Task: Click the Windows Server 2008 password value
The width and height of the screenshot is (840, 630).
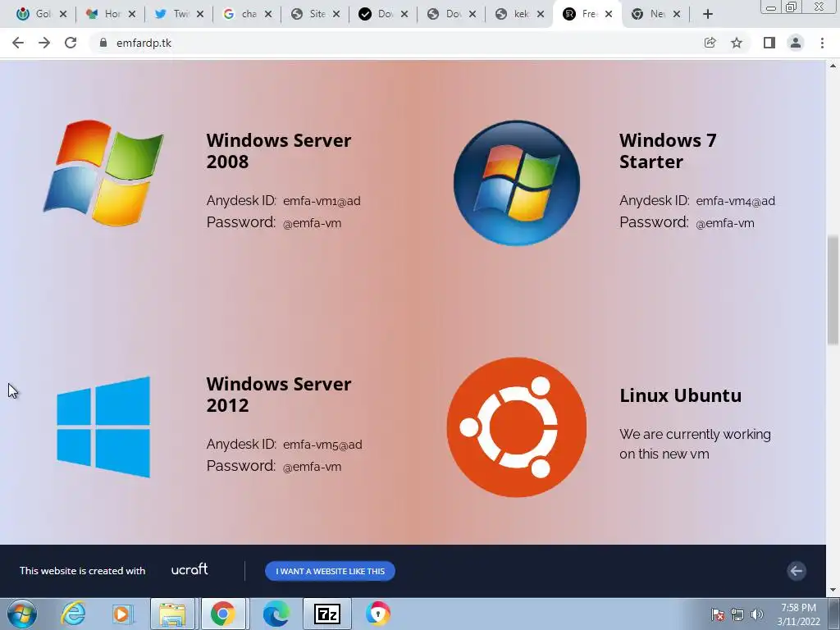Action: coord(312,223)
